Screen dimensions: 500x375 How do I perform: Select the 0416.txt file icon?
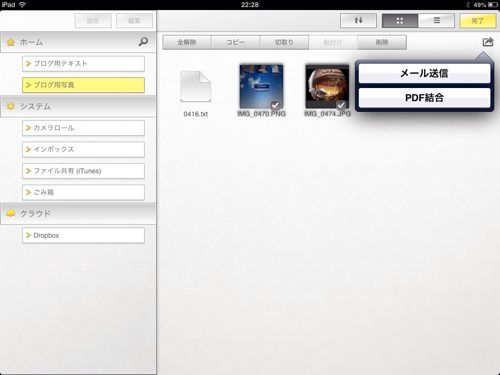(x=196, y=86)
